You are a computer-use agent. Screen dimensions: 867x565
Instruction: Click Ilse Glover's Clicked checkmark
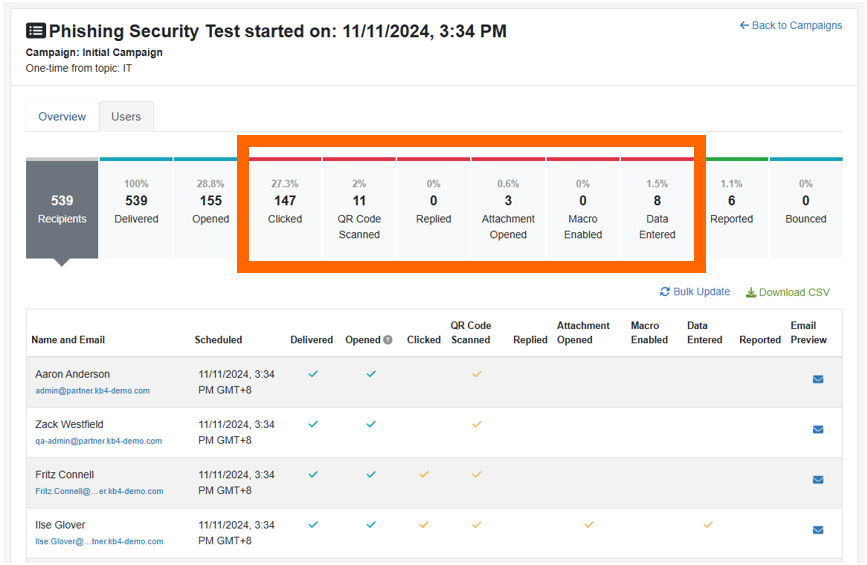(x=424, y=525)
